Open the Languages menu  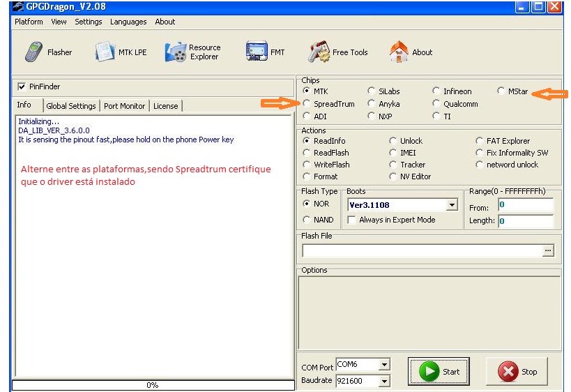click(x=128, y=22)
